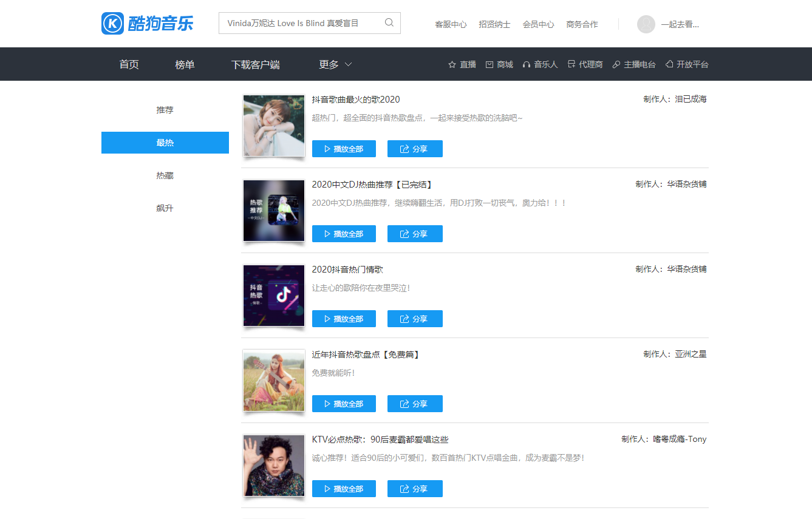Open 榜单 in the navigation bar

[x=185, y=64]
